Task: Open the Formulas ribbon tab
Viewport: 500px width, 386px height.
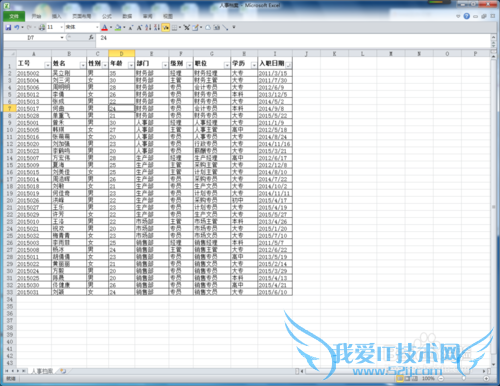Action: point(107,16)
